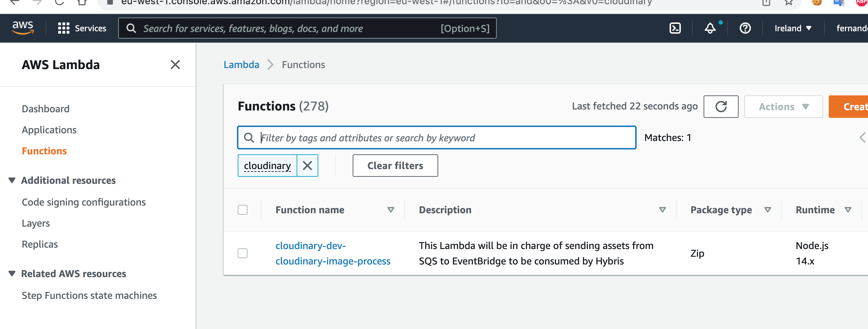This screenshot has width=868, height=329.
Task: Close the AWS Lambda sidebar
Action: coord(175,65)
